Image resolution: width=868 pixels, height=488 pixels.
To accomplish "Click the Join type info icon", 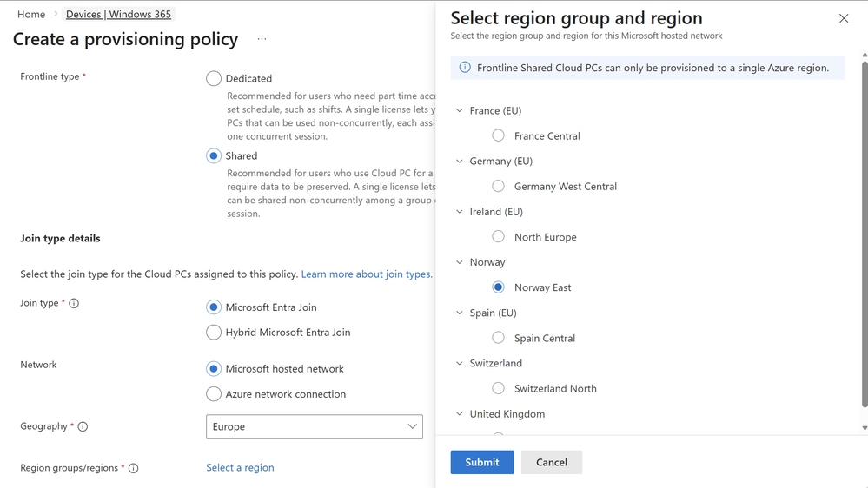I will [74, 303].
